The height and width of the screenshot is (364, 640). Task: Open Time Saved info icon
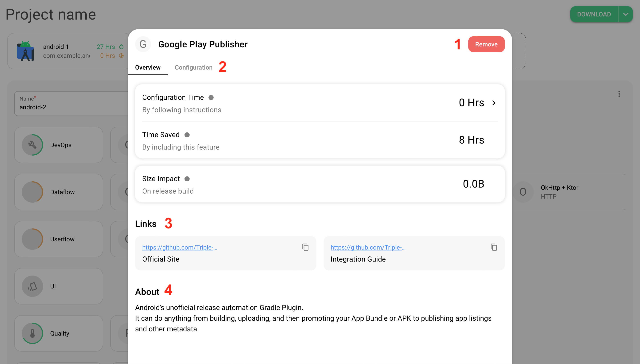(x=187, y=135)
